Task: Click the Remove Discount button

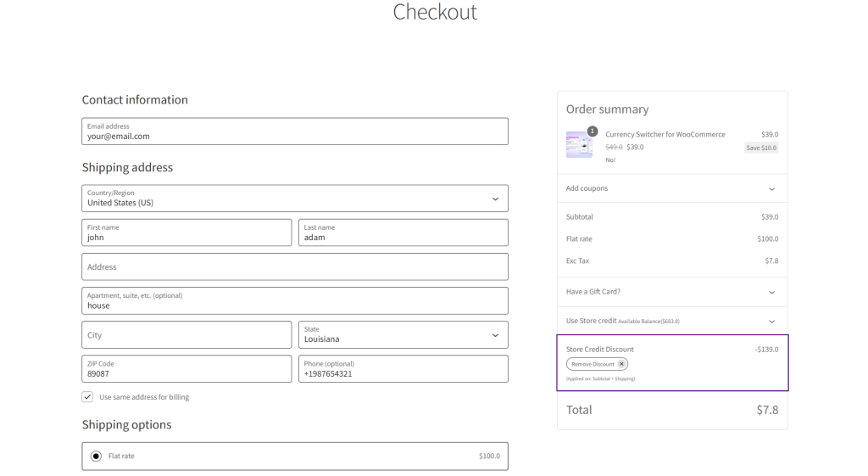Action: tap(597, 364)
